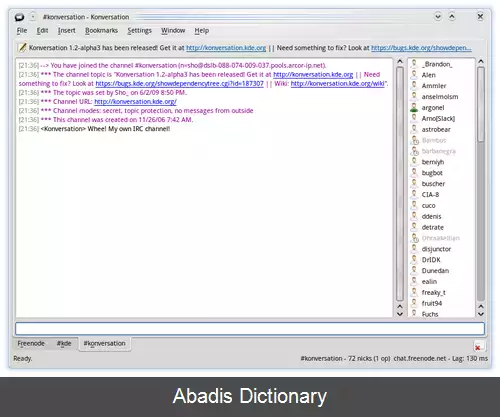Click the chat message input field

250,329
